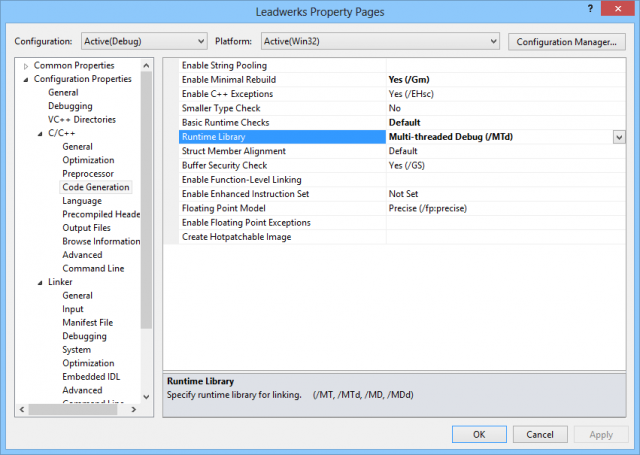Click the Configuration Manager button
Viewport: 640px width, 455px height.
click(566, 41)
